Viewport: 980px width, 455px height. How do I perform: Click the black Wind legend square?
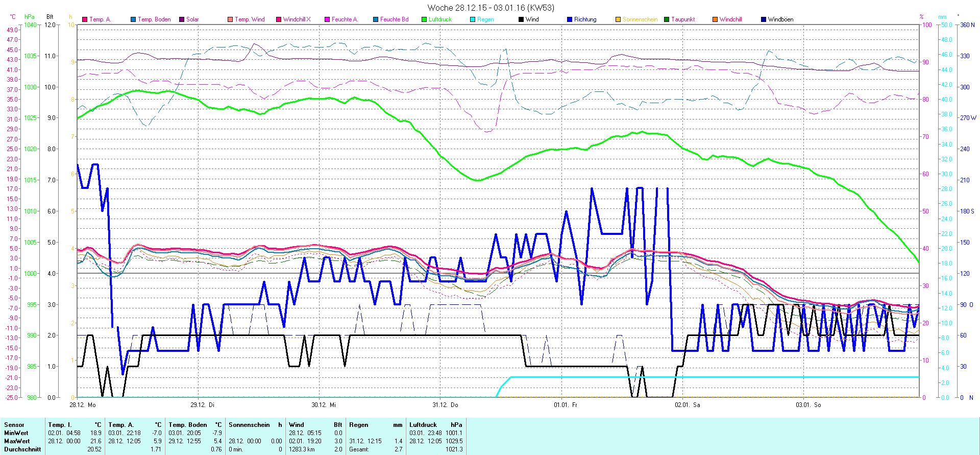(521, 19)
